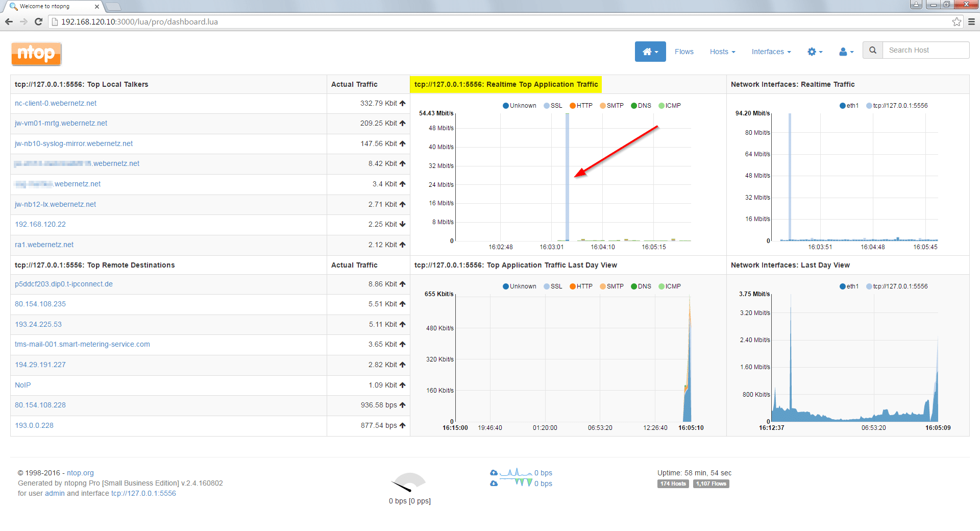Open host jw-vm01-mrtg.webernetz.net
The height and width of the screenshot is (531, 980).
point(61,123)
